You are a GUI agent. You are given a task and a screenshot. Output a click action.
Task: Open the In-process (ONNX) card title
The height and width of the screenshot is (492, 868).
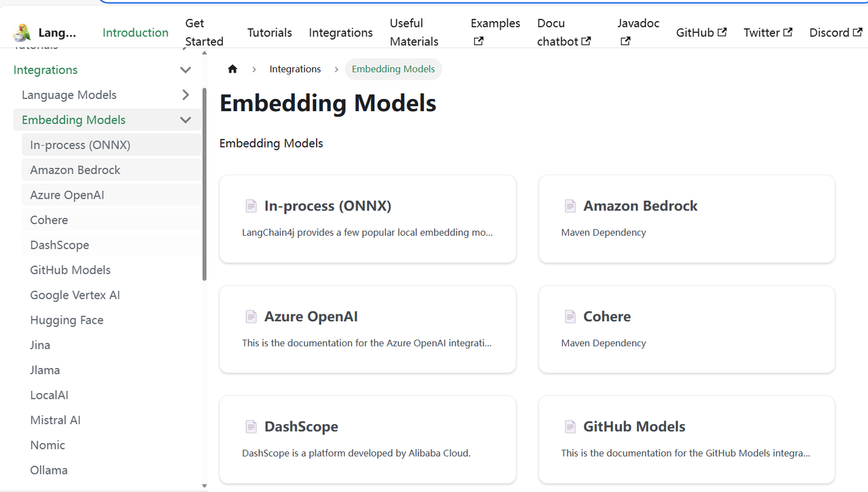(328, 206)
